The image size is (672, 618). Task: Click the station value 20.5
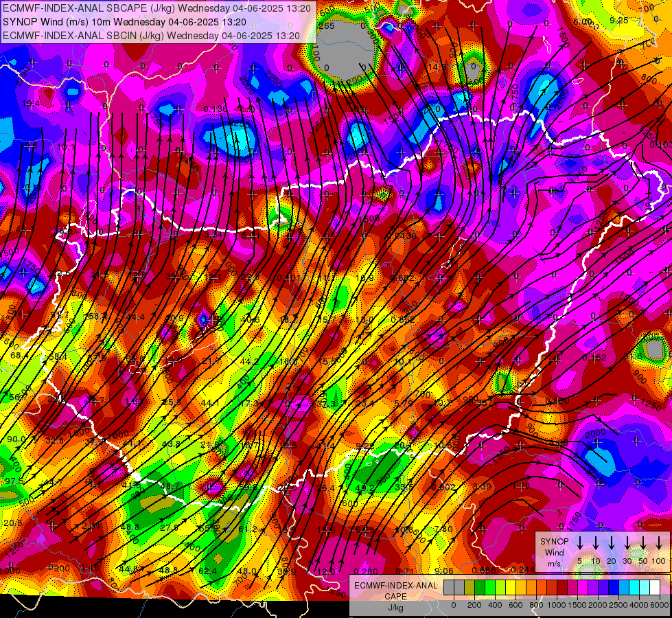point(12,523)
